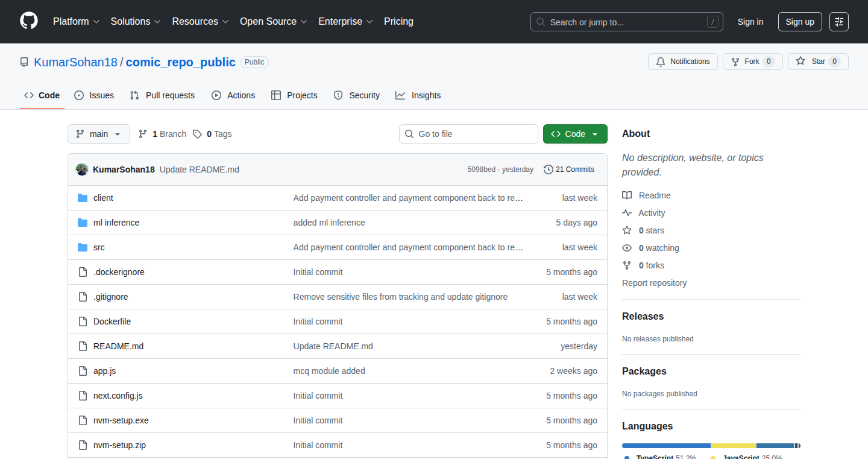Click the blue TypeScript segment of language bar
This screenshot has width=868, height=459.
666,446
